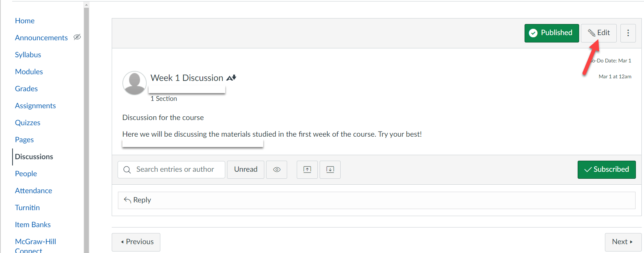
Task: Click the Edit pencil button
Action: click(598, 33)
